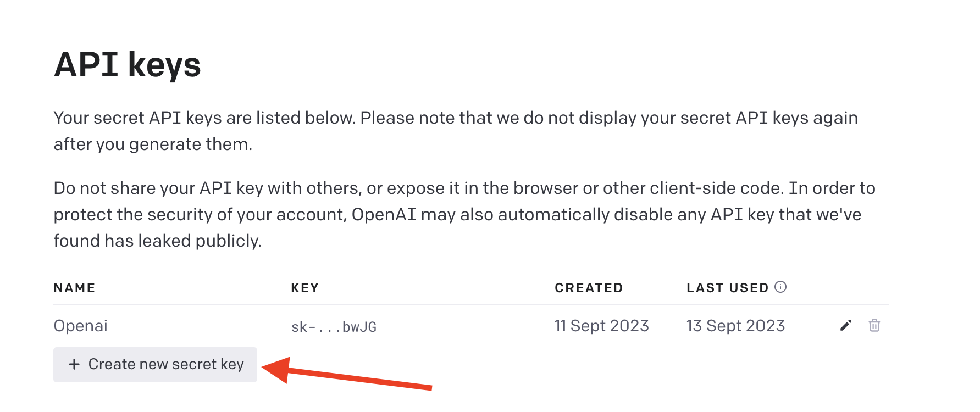Click the API keys page heading
Image resolution: width=980 pixels, height=412 pixels.
coord(128,65)
